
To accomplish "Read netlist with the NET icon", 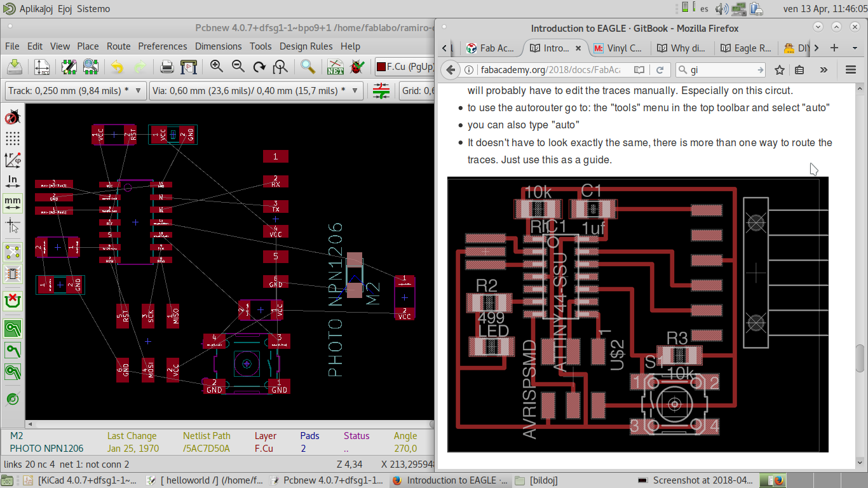I will click(x=336, y=67).
